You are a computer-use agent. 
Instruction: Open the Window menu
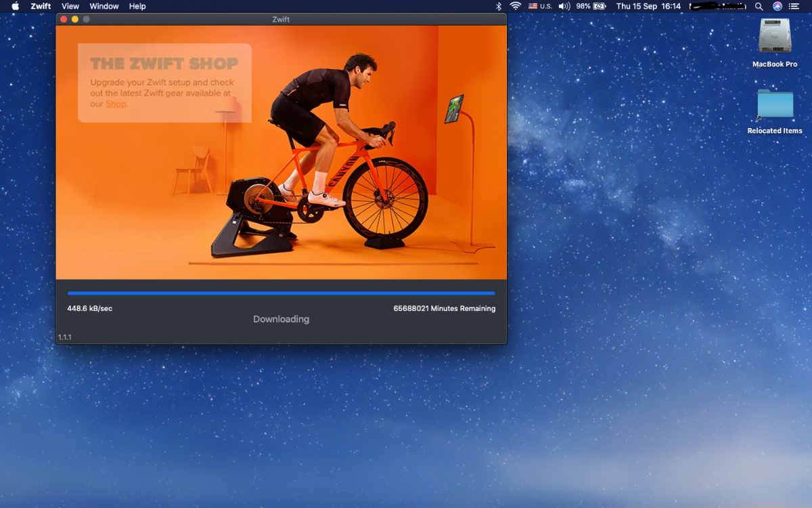[104, 6]
